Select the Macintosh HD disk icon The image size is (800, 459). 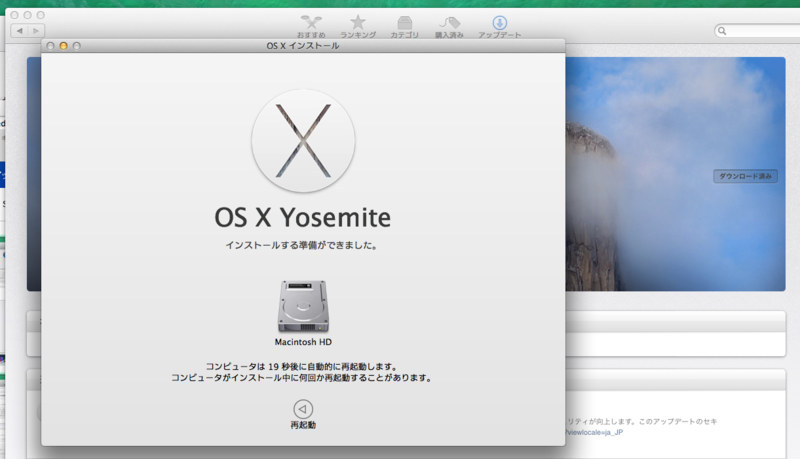point(303,307)
